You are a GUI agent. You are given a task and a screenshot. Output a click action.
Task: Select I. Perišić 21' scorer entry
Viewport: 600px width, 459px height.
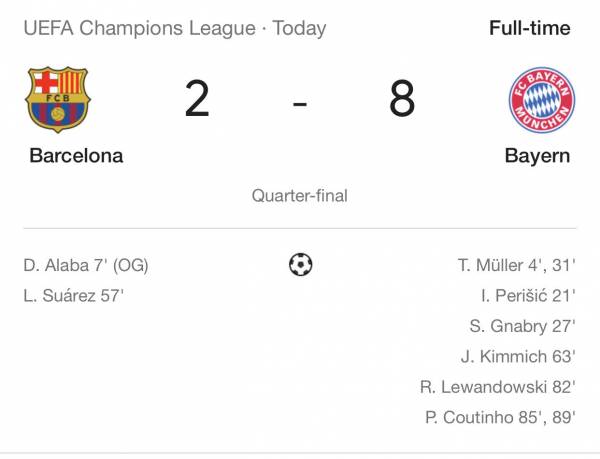coord(524,296)
